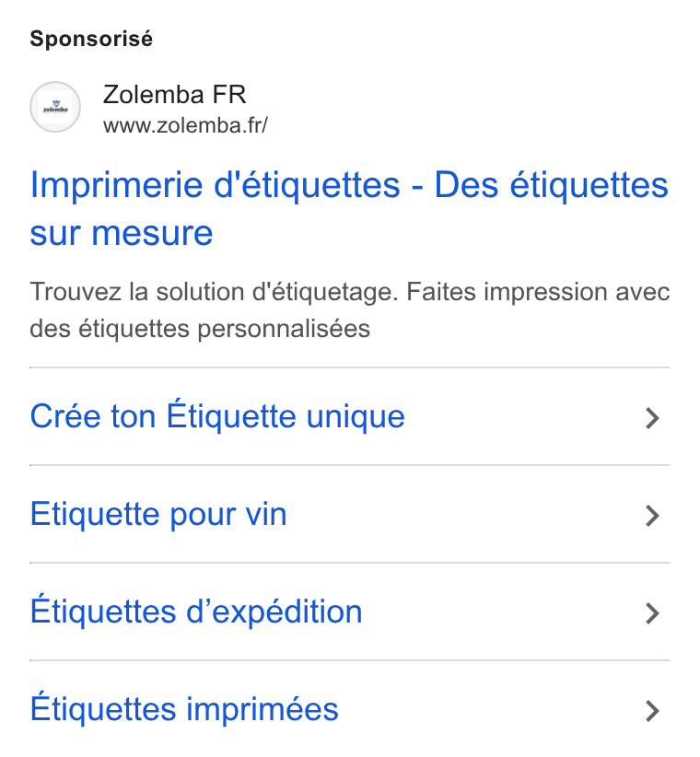Screen dimensions: 700x757
Task: Click the 'des étiquettes personnalisées' description line
Action: point(200,330)
